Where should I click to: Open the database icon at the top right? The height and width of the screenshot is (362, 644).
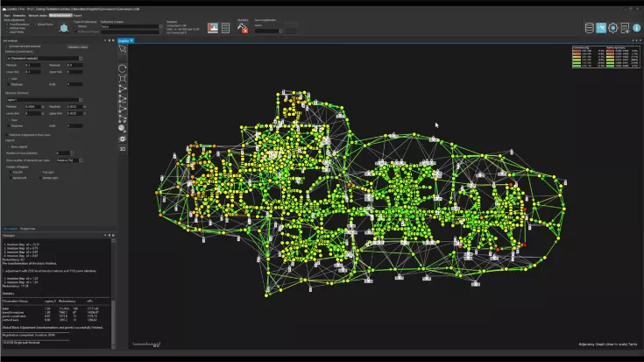click(x=590, y=28)
